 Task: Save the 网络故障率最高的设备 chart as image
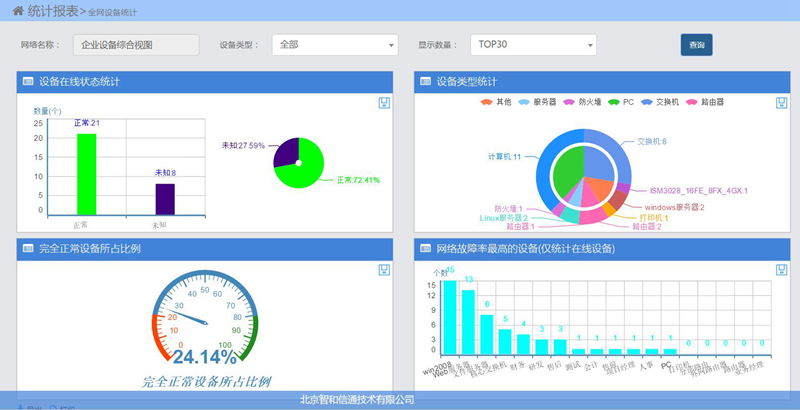pyautogui.click(x=781, y=270)
